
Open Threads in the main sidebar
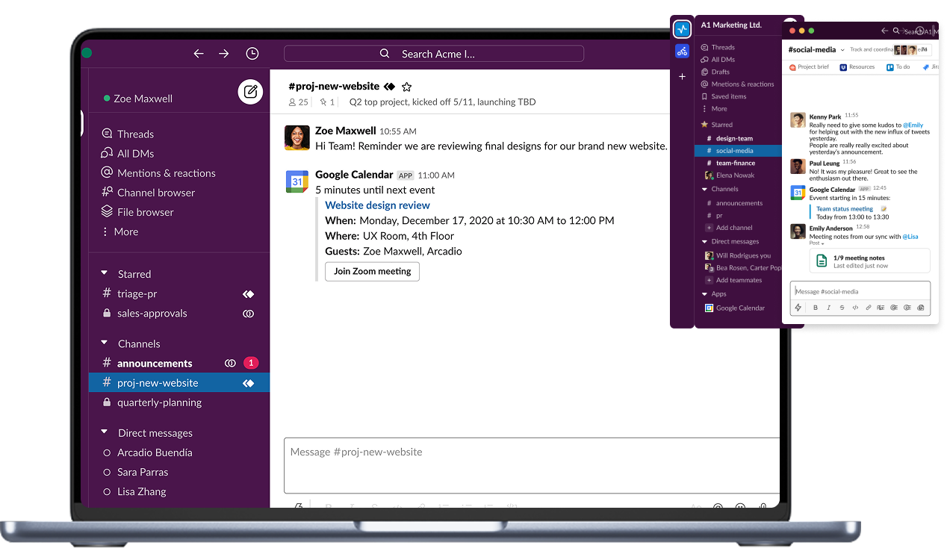(x=135, y=134)
